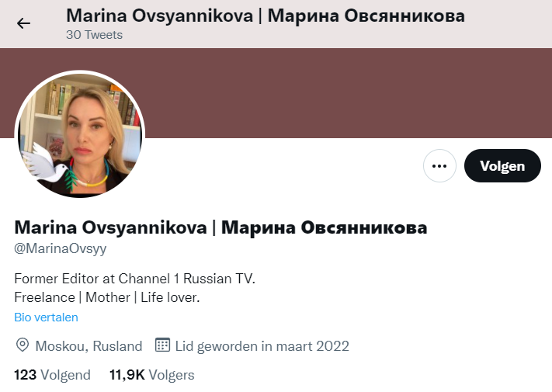View the 11,9K Volgers list

(151, 375)
